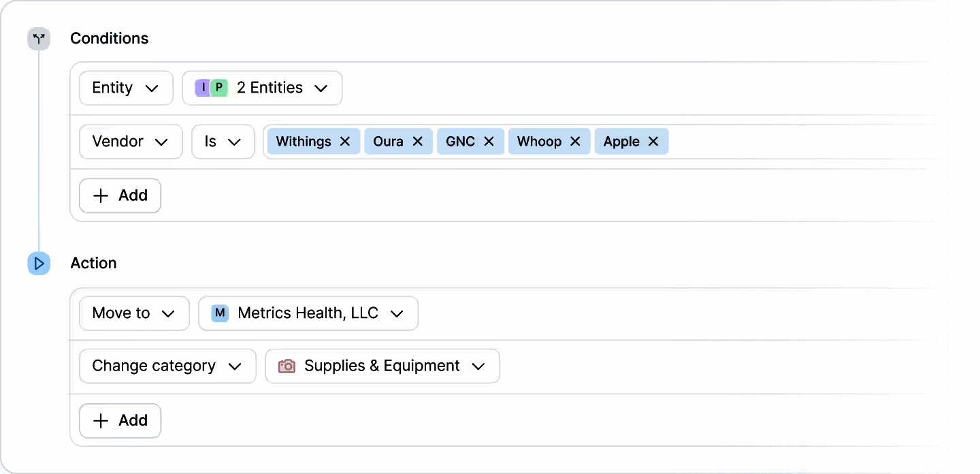This screenshot has height=474, width=980.
Task: Click the Conditions branch icon
Action: (39, 39)
